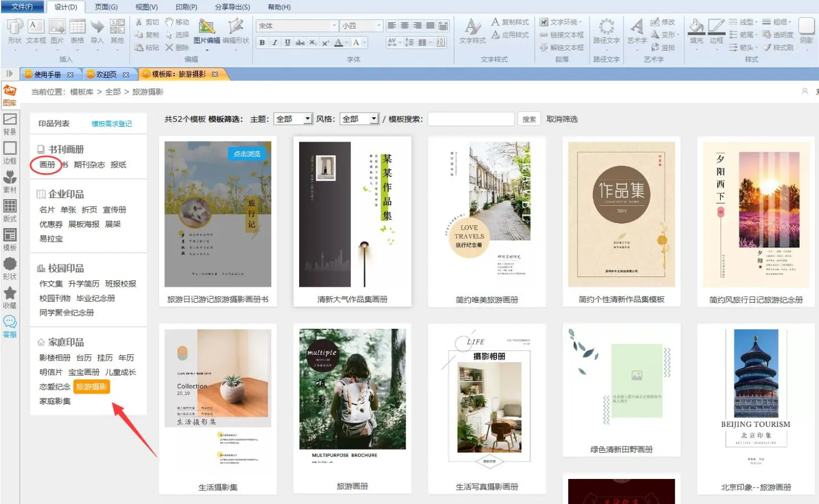The width and height of the screenshot is (819, 504).
Task: Click the 搜索 search button
Action: (x=529, y=119)
